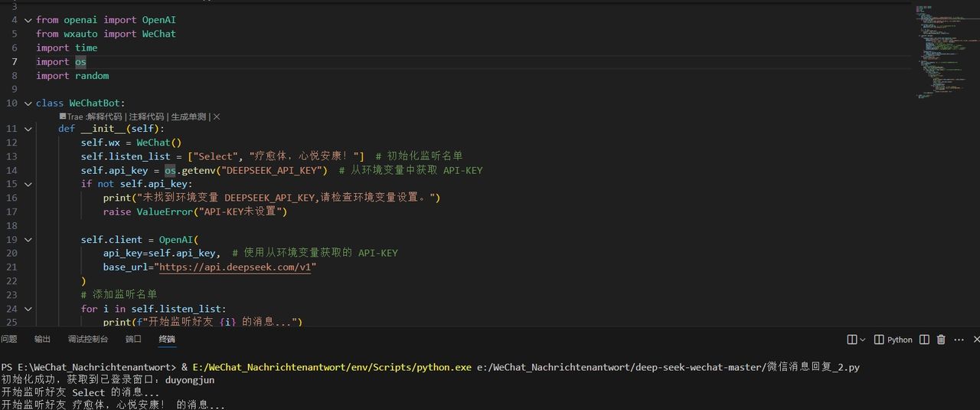Viewport: 980px width, 410px height.
Task: Click the python.exe path link in terminal
Action: pyautogui.click(x=332, y=367)
